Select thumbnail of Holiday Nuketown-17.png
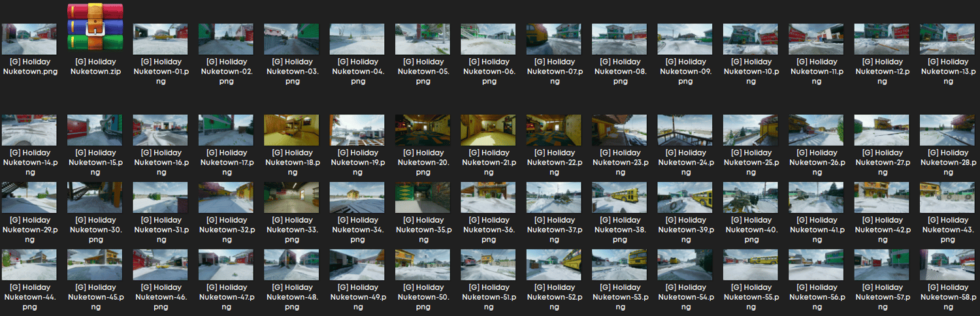This screenshot has height=316, width=980. click(x=226, y=130)
